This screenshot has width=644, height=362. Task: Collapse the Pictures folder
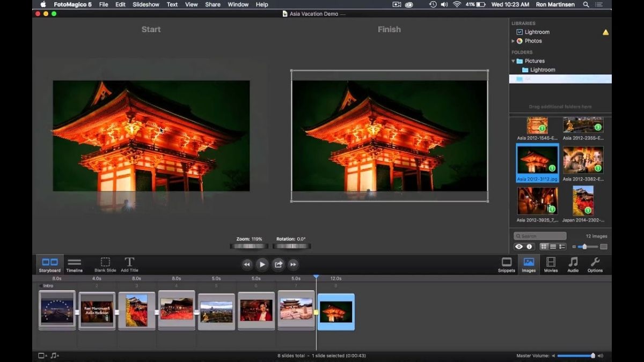513,61
